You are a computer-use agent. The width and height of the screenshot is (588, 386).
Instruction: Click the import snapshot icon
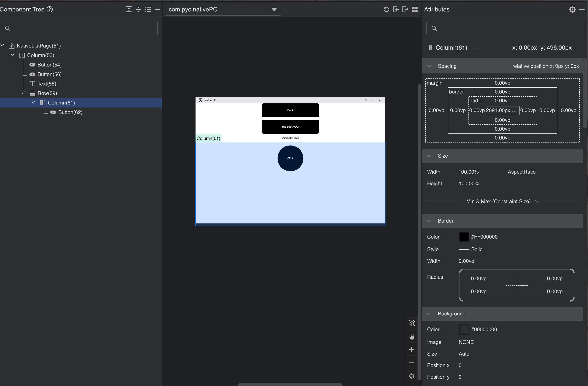[x=396, y=9]
